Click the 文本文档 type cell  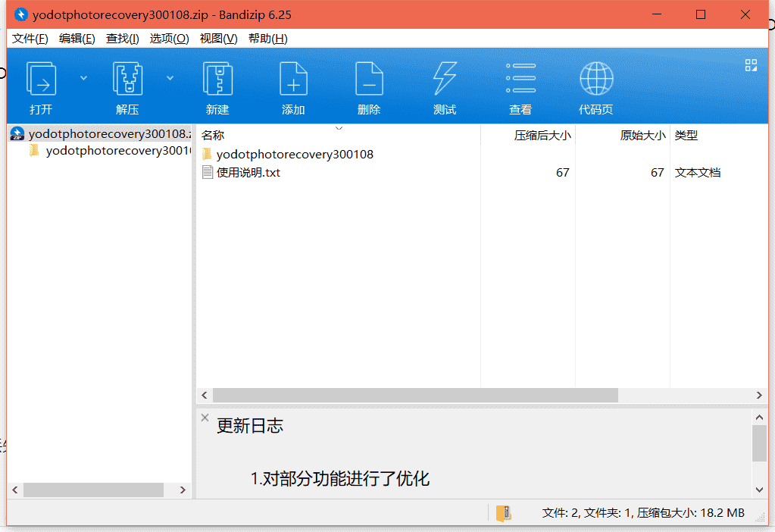tap(698, 173)
